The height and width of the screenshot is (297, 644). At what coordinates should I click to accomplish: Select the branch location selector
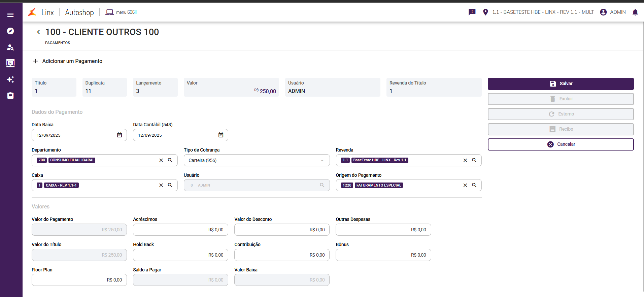point(539,12)
